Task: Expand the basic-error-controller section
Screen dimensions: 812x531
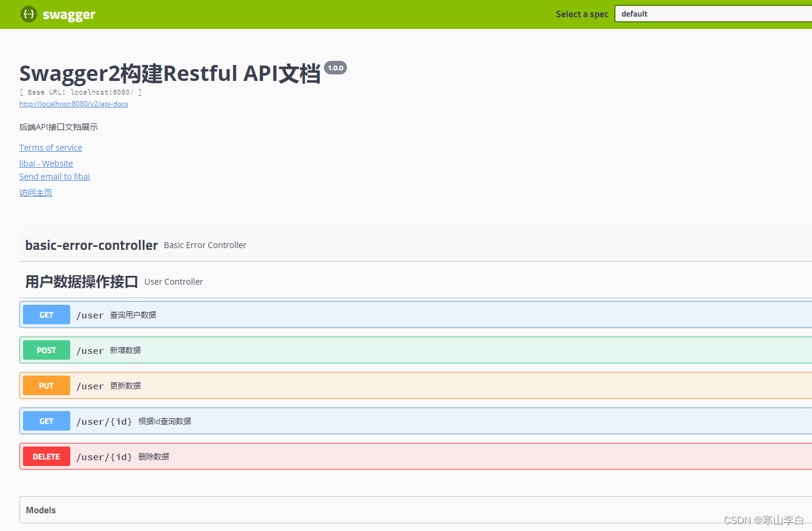Action: click(415, 245)
